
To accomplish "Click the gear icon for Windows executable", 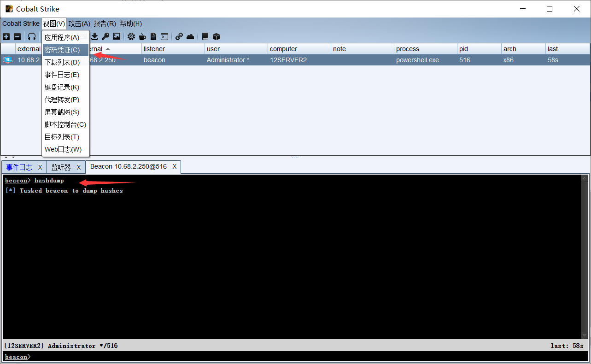I will coord(131,36).
